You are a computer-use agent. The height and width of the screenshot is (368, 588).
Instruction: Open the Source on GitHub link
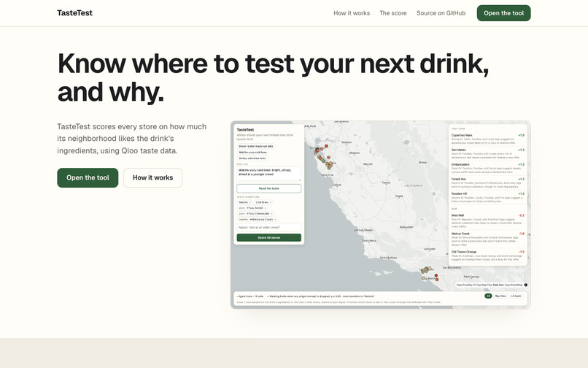[x=441, y=13]
